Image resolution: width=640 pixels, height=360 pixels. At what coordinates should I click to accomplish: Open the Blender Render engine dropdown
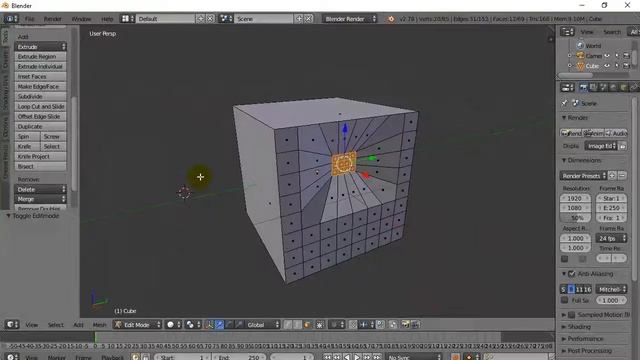pos(349,19)
